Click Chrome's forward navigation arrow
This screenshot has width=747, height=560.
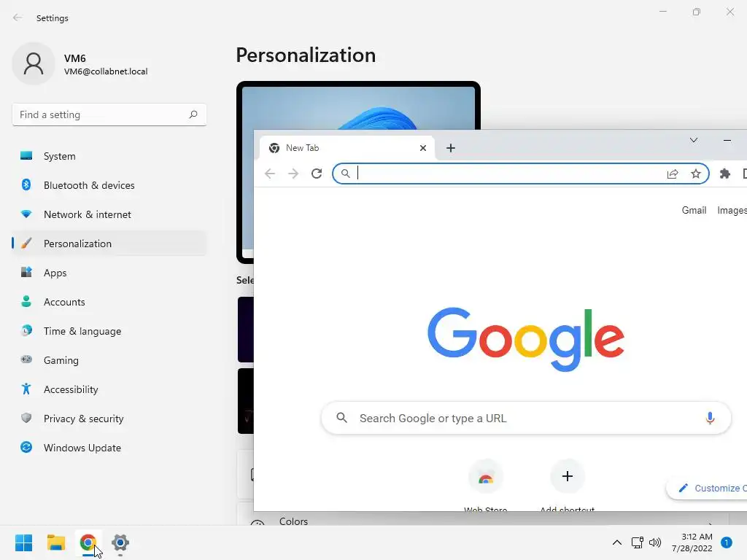[x=293, y=174]
